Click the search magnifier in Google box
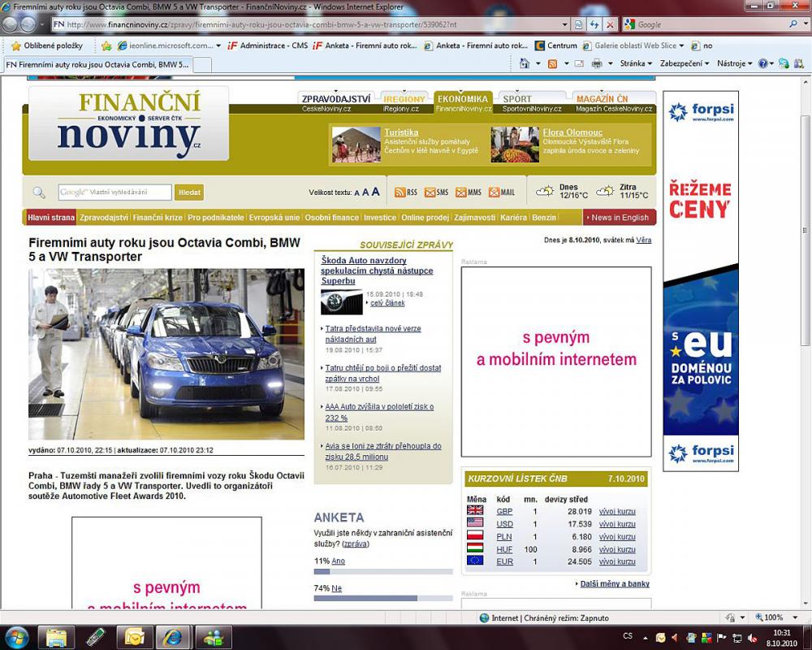The image size is (812, 650). (793, 24)
